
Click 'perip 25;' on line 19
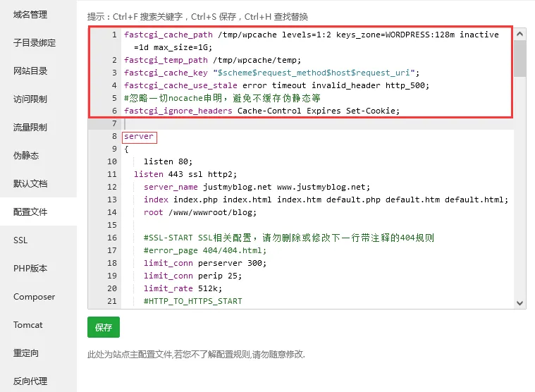coord(220,276)
